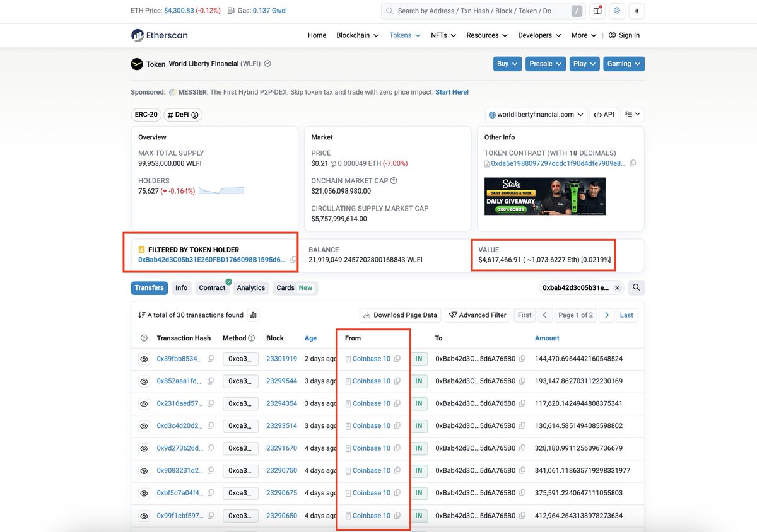Viewport: 757px width, 532px height.
Task: Preview transaction 0x9d273626d via eye icon
Action: point(144,448)
